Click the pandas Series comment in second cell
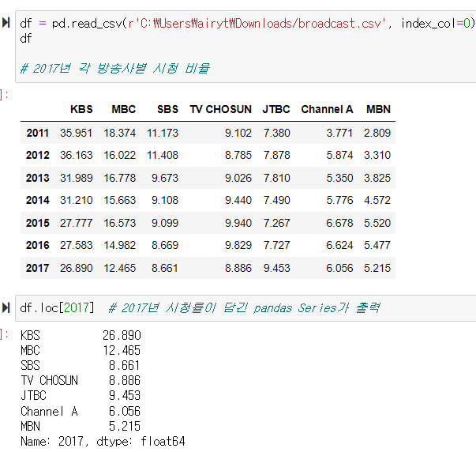 click(244, 308)
